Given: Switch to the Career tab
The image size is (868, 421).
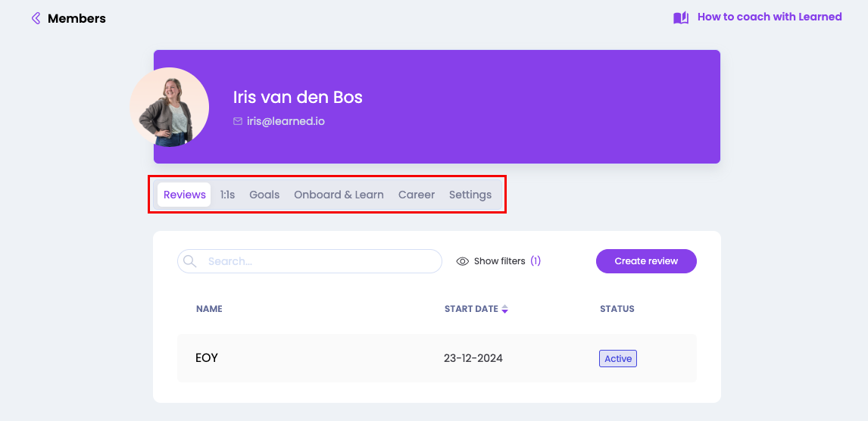Looking at the screenshot, I should click(x=417, y=195).
